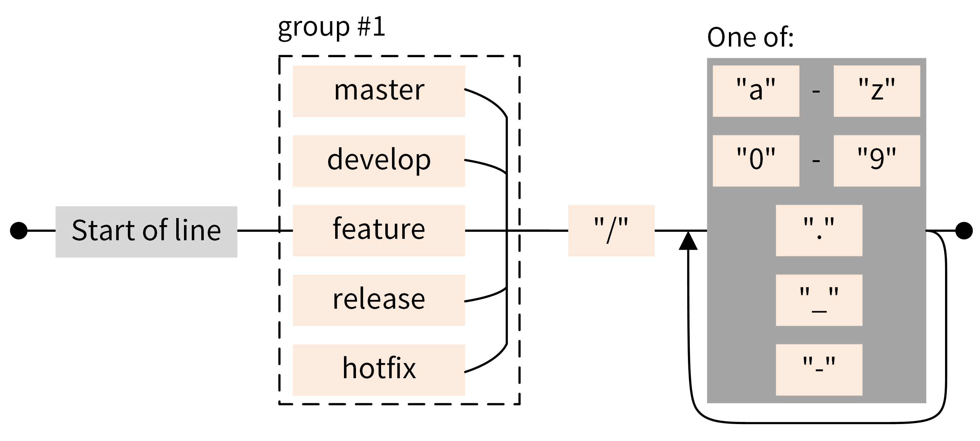Select the 'feature' branch option
980x441 pixels.
331,220
